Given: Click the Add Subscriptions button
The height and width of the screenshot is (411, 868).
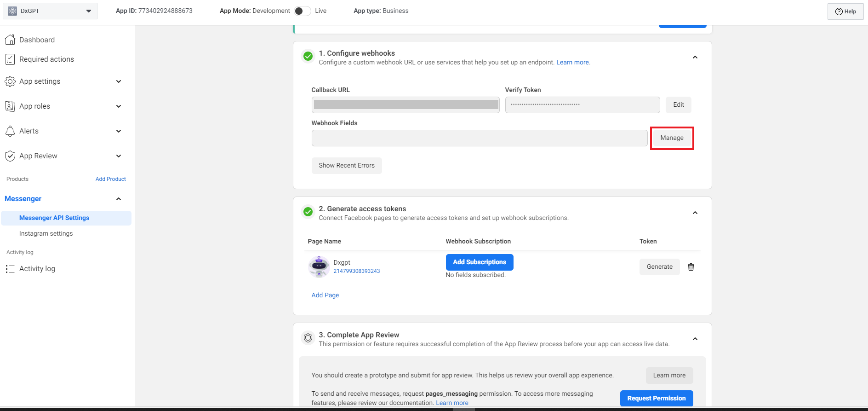Looking at the screenshot, I should tap(479, 262).
